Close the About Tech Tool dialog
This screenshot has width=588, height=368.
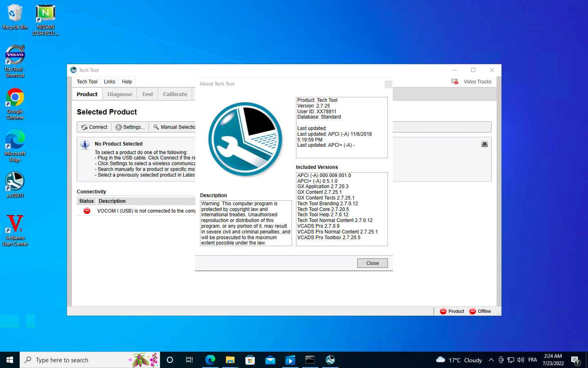[372, 263]
